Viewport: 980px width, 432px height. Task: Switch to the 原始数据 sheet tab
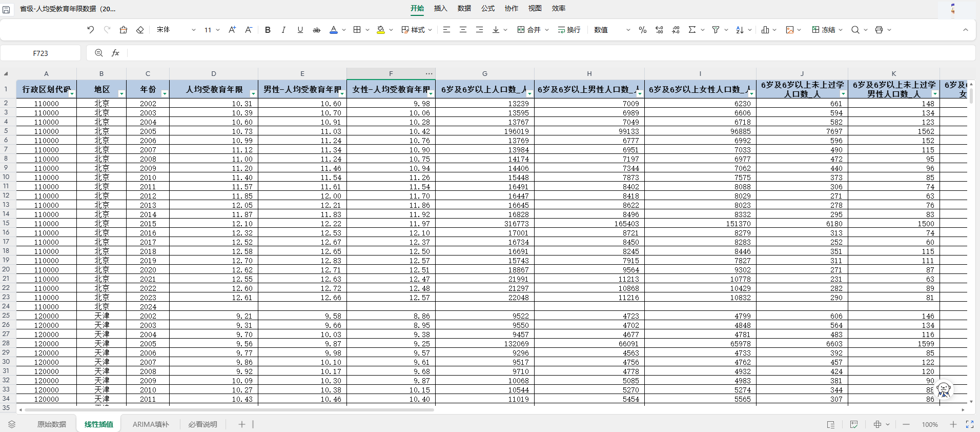click(x=52, y=424)
